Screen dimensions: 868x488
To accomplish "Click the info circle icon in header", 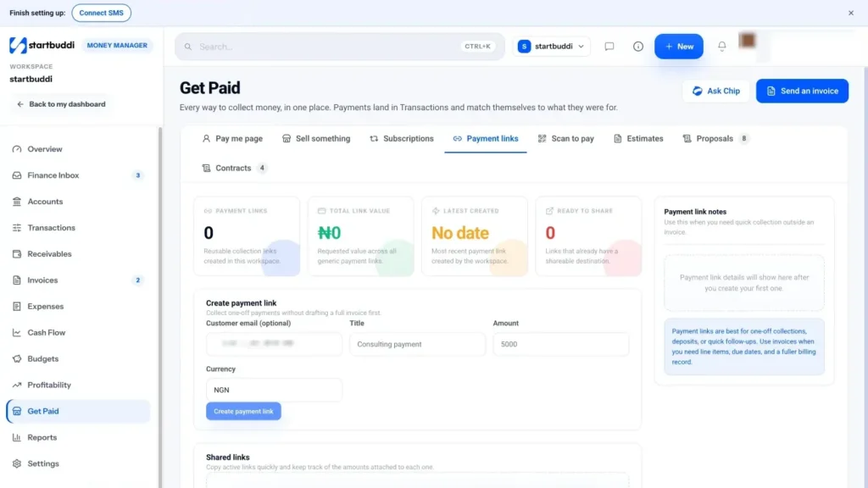I will click(638, 47).
